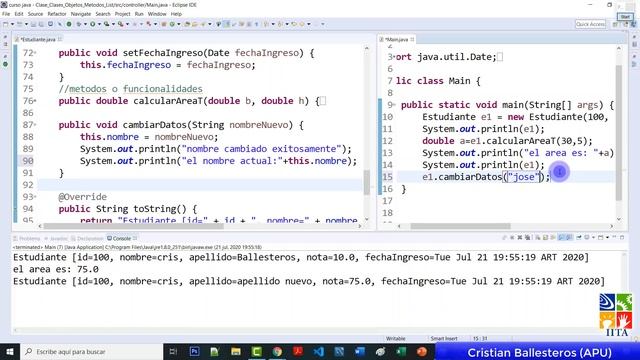Open the Help menu

click(x=176, y=14)
